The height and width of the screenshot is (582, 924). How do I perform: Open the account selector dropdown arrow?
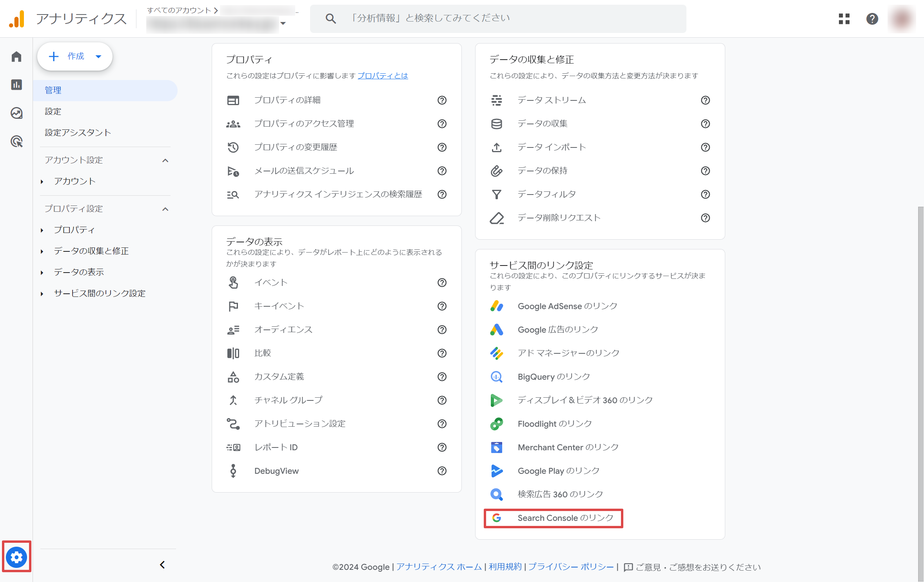tap(283, 23)
